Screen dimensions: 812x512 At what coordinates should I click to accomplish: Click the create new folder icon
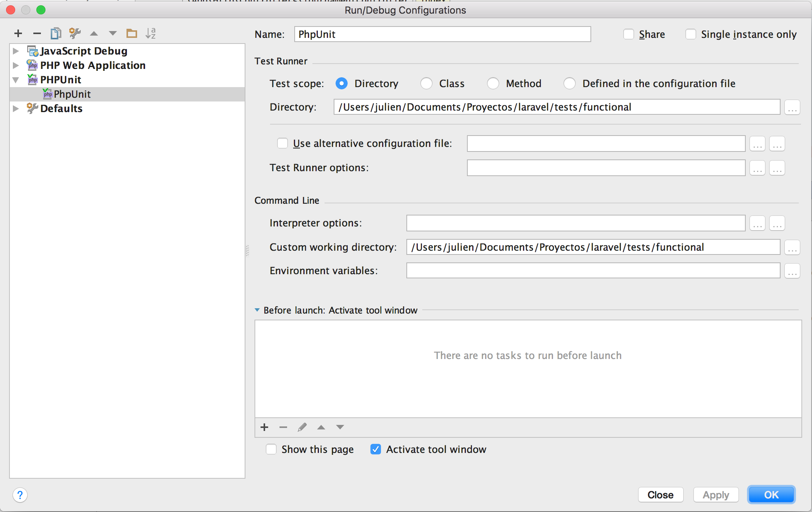(x=131, y=34)
